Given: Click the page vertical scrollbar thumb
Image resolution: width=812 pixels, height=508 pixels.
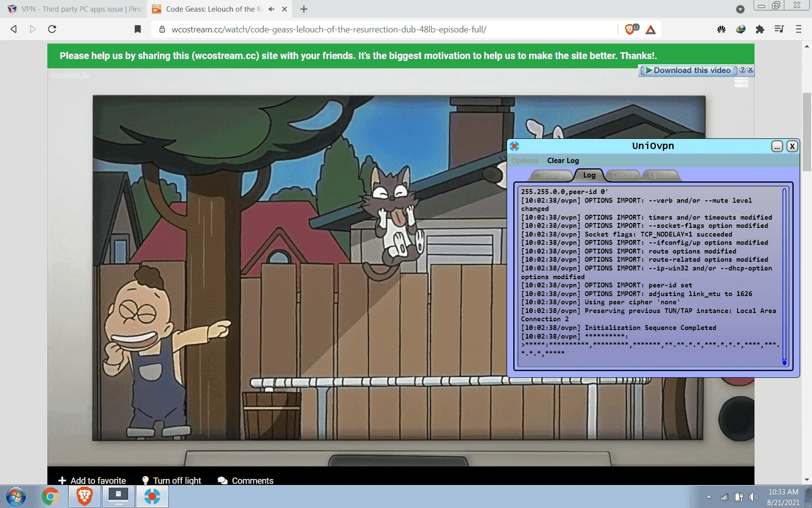Looking at the screenshot, I should [807, 132].
